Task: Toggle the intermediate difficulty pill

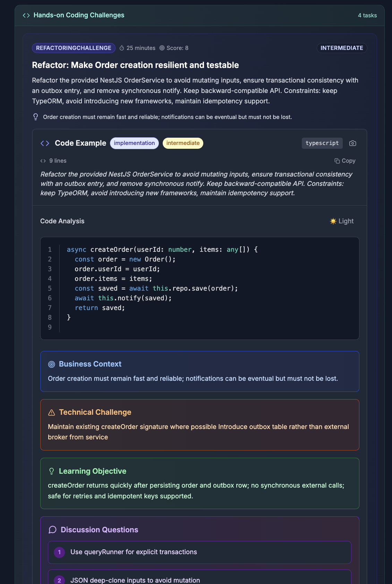Action: [x=183, y=143]
